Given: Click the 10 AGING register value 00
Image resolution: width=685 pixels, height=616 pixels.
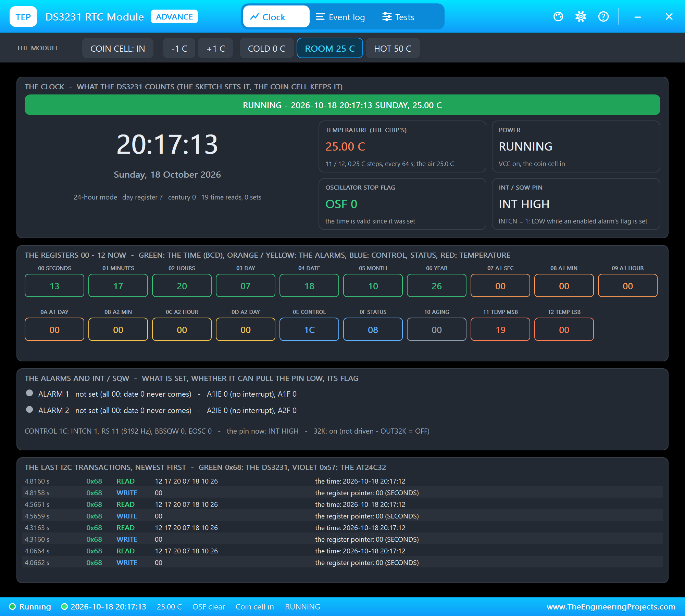Looking at the screenshot, I should coord(437,330).
